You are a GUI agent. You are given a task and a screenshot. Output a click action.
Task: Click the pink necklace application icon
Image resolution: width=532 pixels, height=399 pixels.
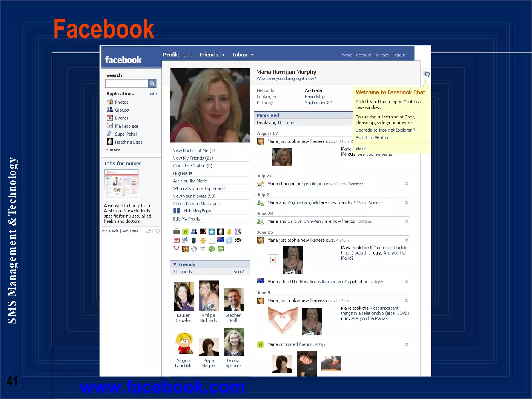(176, 248)
